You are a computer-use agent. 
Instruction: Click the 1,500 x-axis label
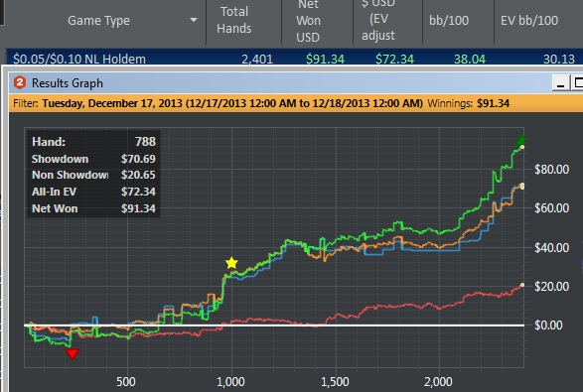[x=335, y=382]
